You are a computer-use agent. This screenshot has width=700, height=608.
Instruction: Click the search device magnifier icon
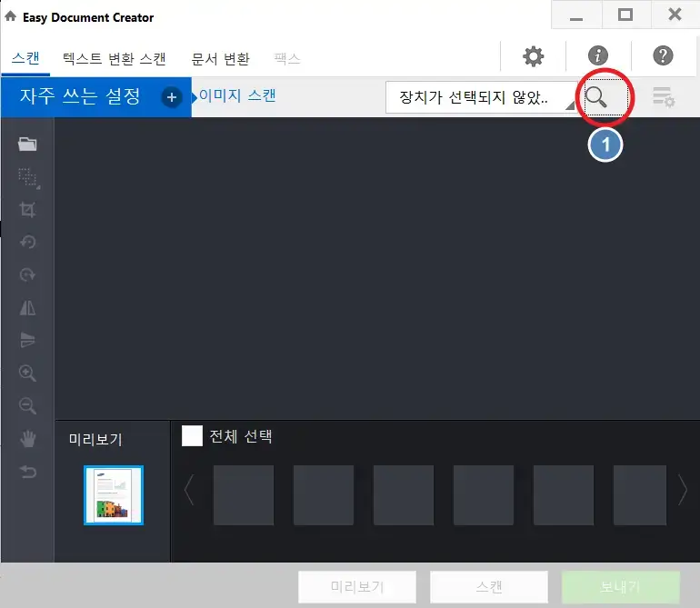click(596, 97)
